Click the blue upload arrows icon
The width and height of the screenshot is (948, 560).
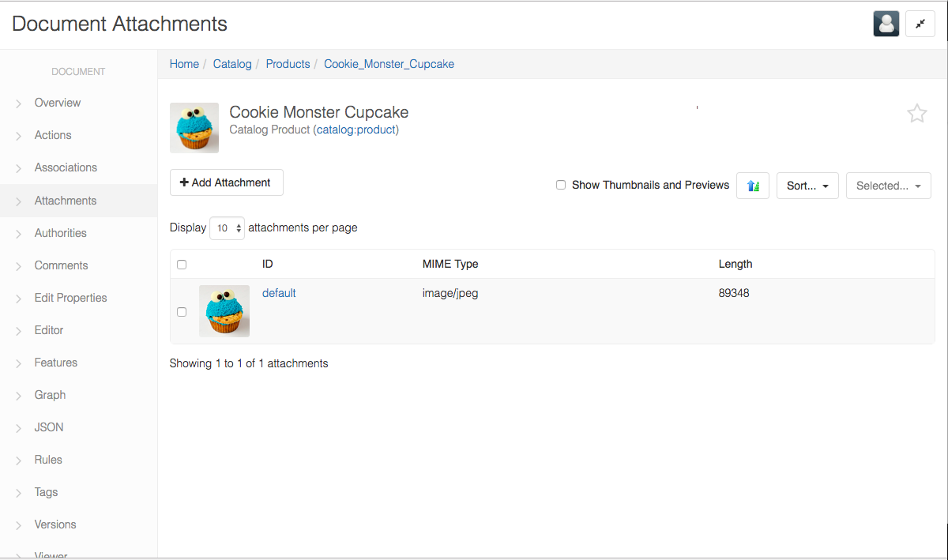[x=753, y=186]
